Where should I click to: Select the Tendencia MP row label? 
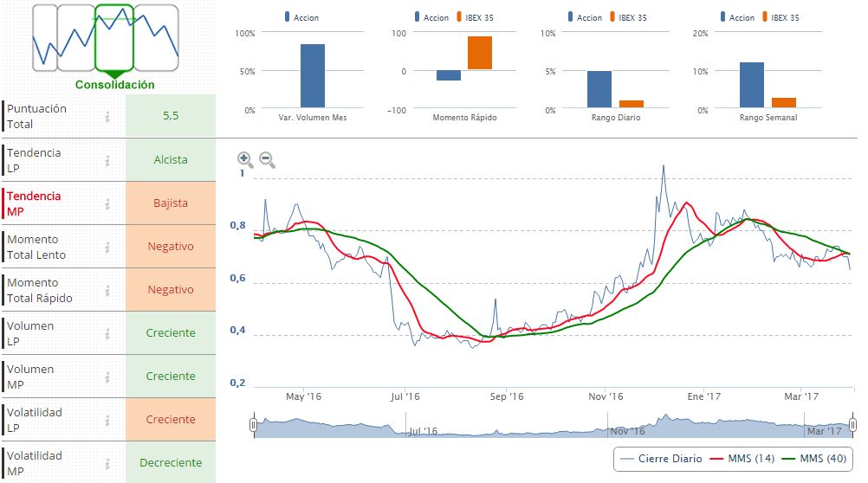34,203
